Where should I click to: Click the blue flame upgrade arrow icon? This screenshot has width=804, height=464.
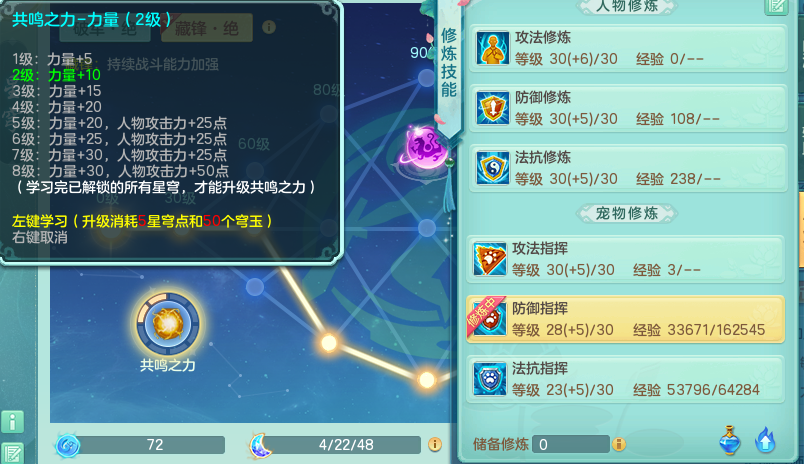click(766, 440)
